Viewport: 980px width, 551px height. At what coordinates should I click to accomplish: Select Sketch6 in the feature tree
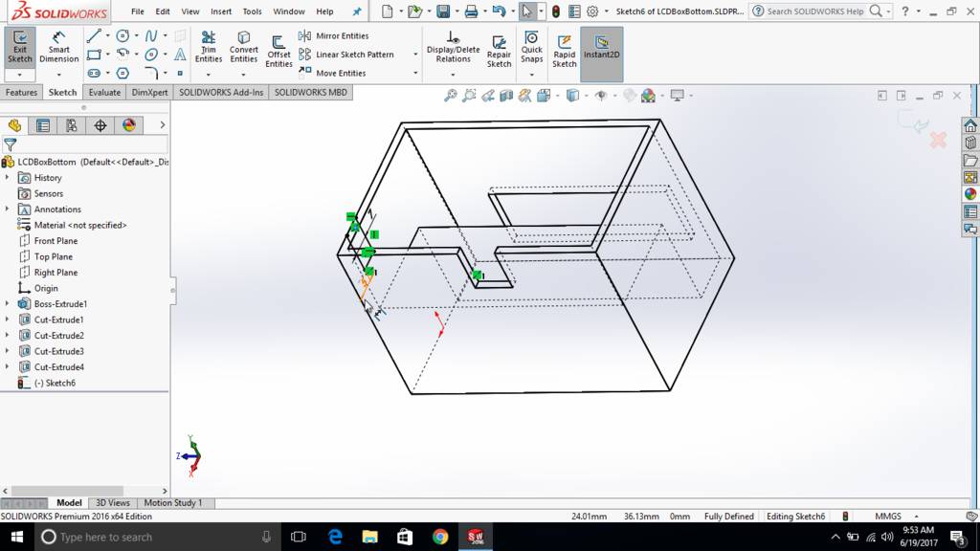point(55,383)
